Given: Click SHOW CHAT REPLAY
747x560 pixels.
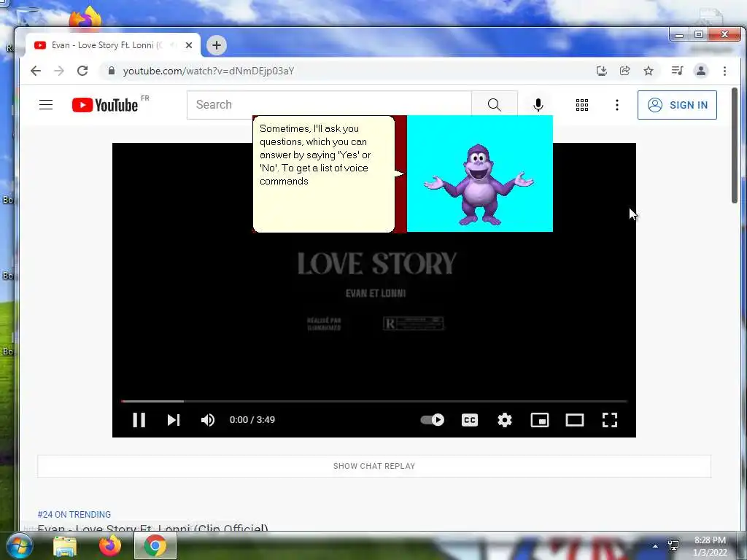Looking at the screenshot, I should click(x=374, y=466).
